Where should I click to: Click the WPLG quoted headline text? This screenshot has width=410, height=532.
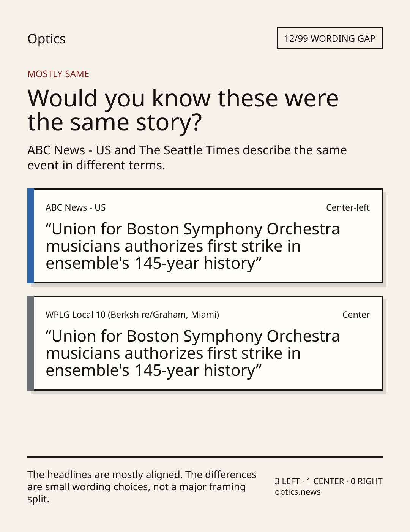coord(192,353)
